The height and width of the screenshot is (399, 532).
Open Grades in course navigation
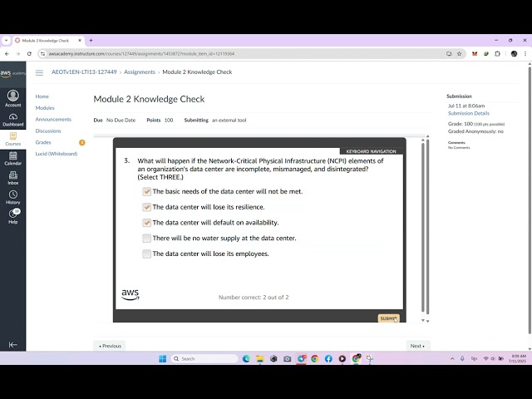click(x=43, y=142)
